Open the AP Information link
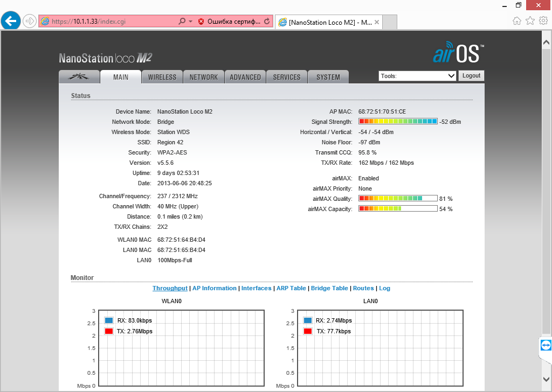This screenshot has height=392, width=552. point(215,288)
